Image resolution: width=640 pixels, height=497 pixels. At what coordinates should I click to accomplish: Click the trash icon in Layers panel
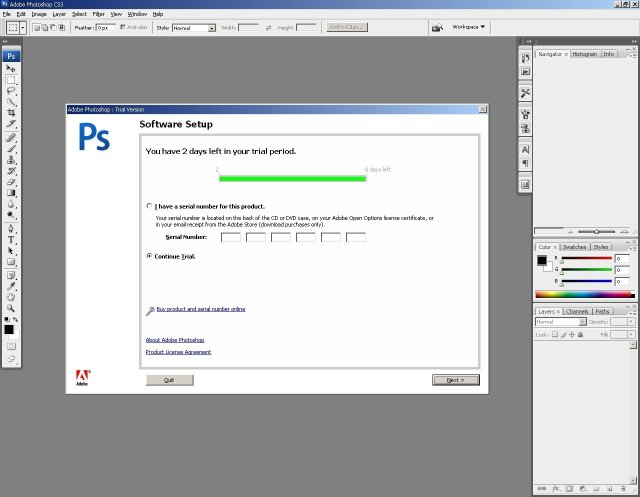[620, 490]
